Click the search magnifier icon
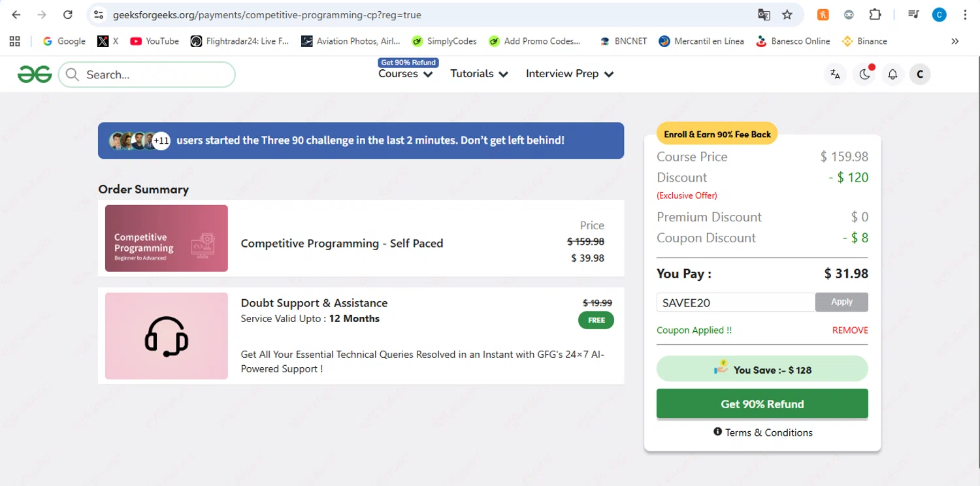This screenshot has width=980, height=486. point(73,74)
